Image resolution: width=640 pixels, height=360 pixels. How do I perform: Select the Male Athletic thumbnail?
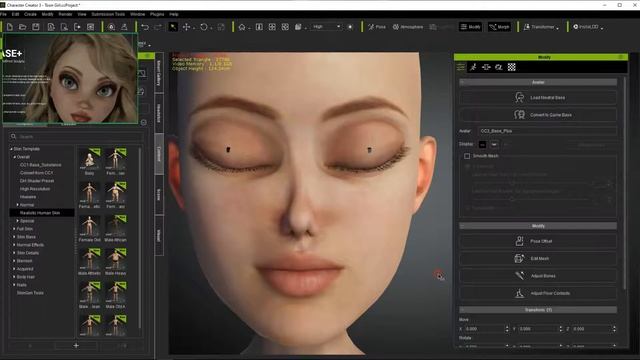coord(89,262)
